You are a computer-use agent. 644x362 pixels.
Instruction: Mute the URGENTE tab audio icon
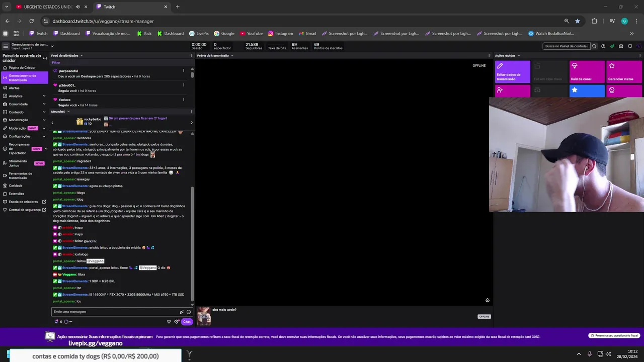77,7
